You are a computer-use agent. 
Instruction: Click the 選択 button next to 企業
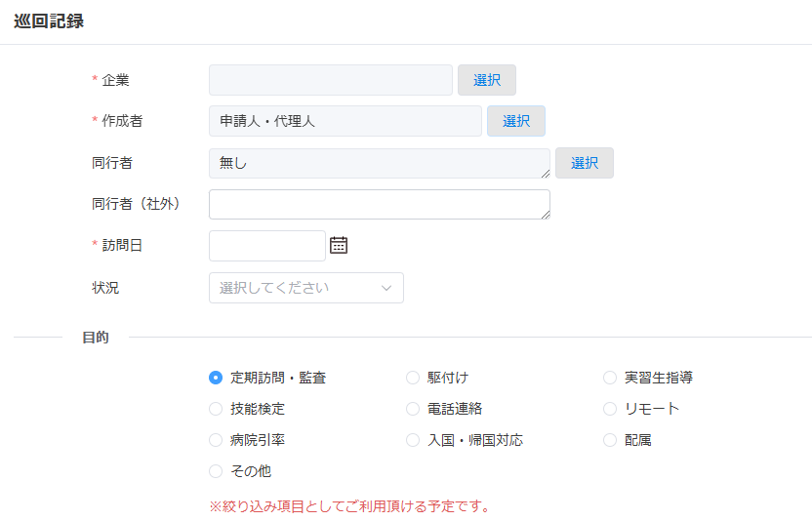pyautogui.click(x=487, y=80)
